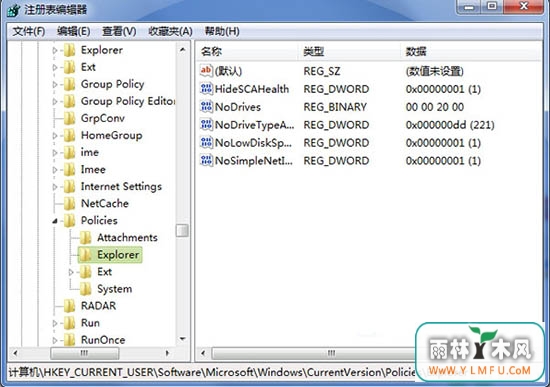Select the NoDrives binary value icon
Viewport: 550px width, 387px height.
[206, 107]
